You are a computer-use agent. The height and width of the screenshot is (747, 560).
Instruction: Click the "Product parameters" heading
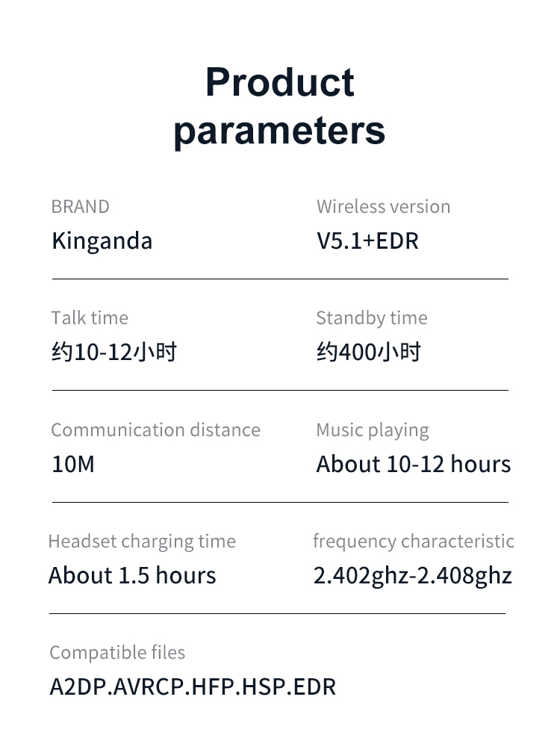point(279,105)
